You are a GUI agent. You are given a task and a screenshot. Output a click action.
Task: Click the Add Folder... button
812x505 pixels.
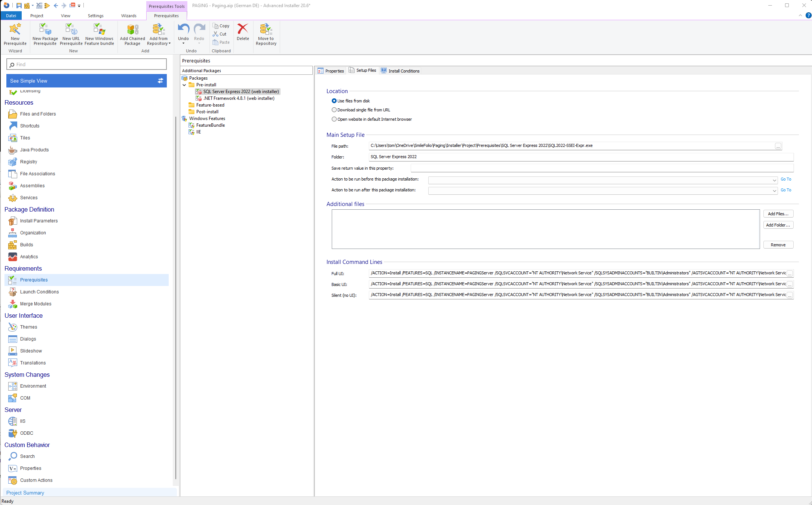point(778,225)
